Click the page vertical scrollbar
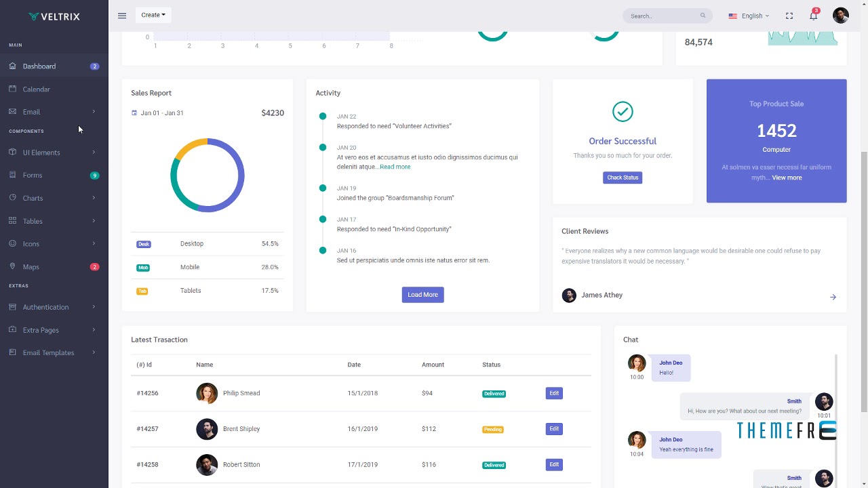 [864, 281]
